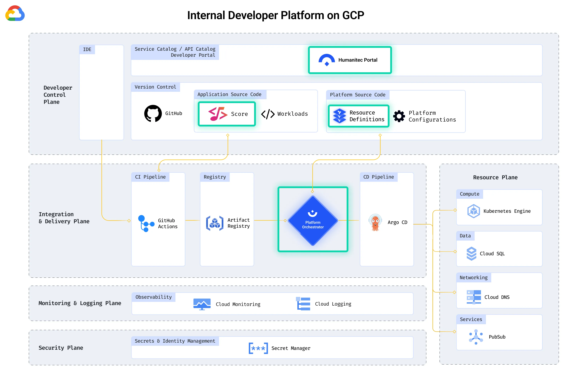Screen dimensions: 588x383
Task: Click the Cloud Monitoring icon in Observability
Action: point(202,304)
